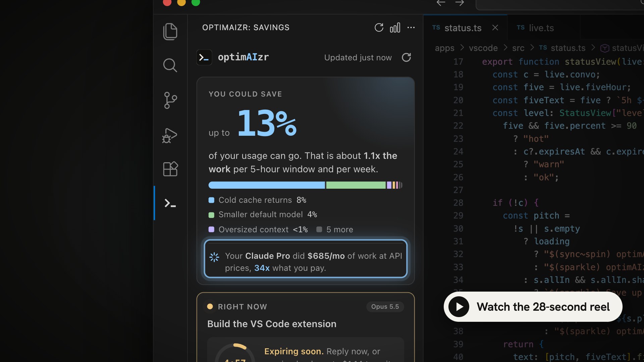Click the blue segment of savings bar
This screenshot has height=362, width=644.
click(x=267, y=185)
